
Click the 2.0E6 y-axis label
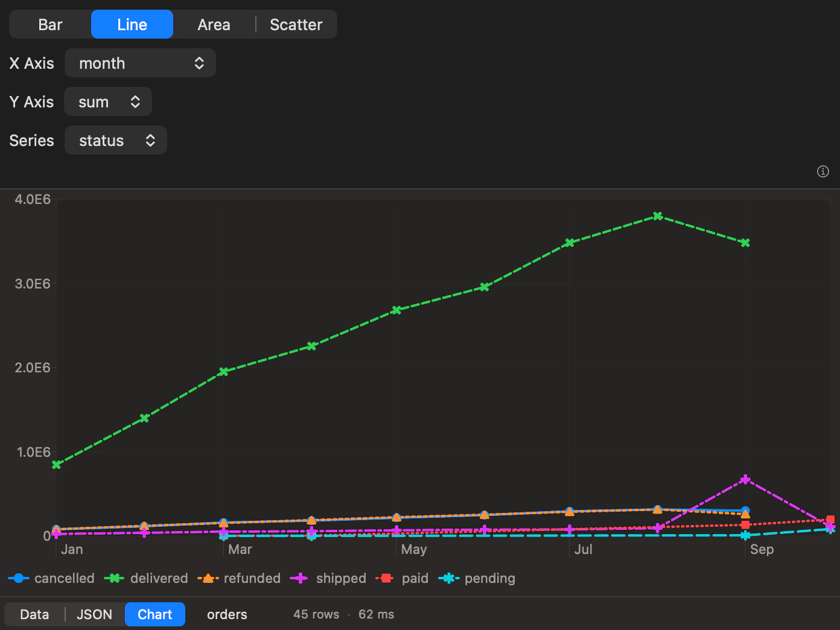click(33, 367)
